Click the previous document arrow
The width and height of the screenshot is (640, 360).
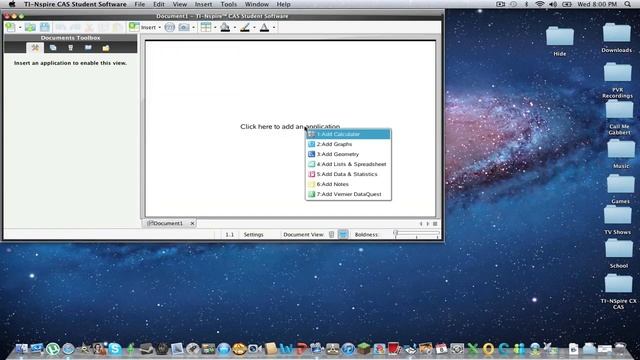[x=421, y=224]
